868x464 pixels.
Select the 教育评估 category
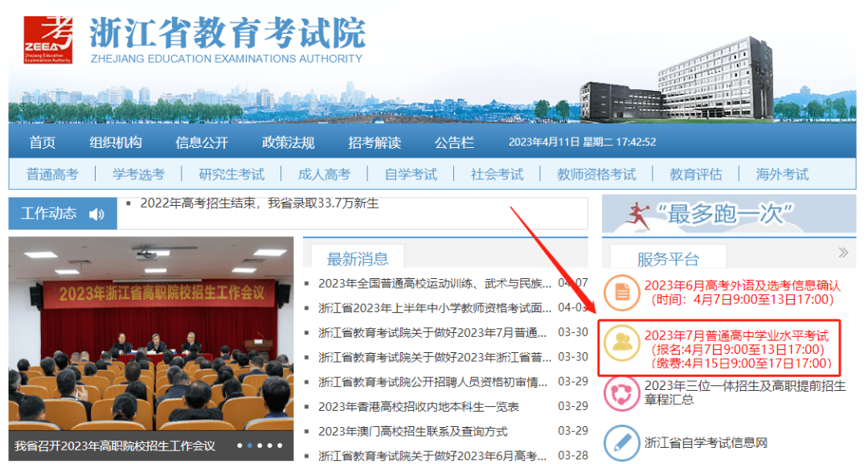pos(696,175)
